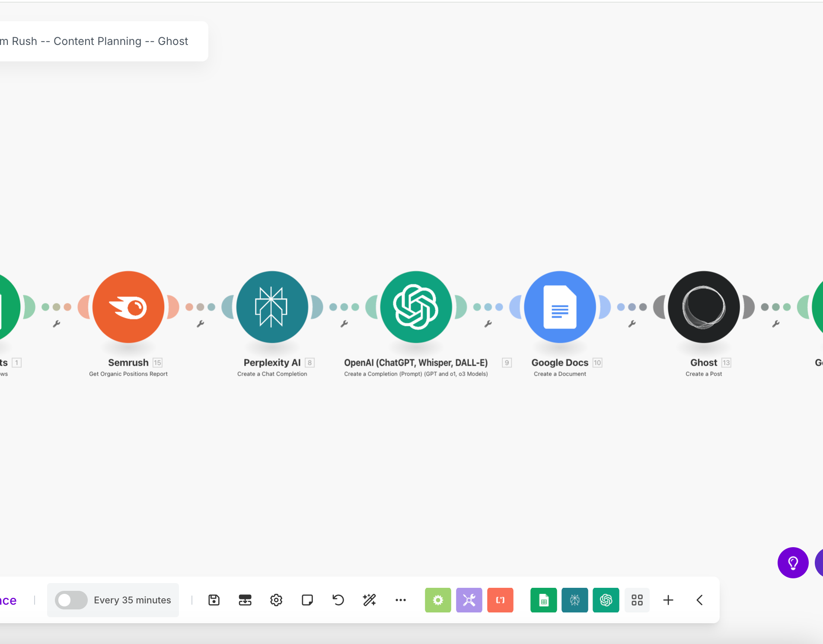This screenshot has height=644, width=823.
Task: Click the module number 10 badge beside Google Docs
Action: pos(597,363)
